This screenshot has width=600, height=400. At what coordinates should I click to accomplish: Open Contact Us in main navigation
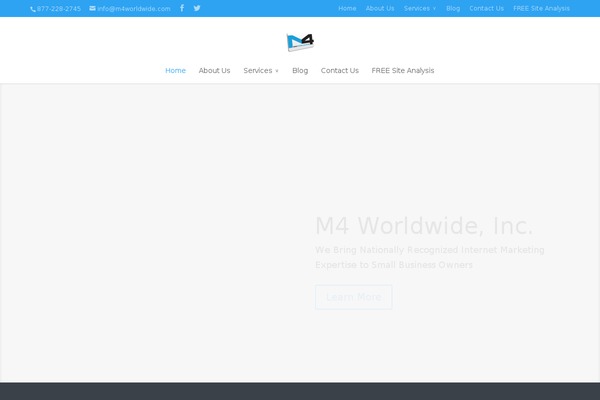[x=340, y=70]
